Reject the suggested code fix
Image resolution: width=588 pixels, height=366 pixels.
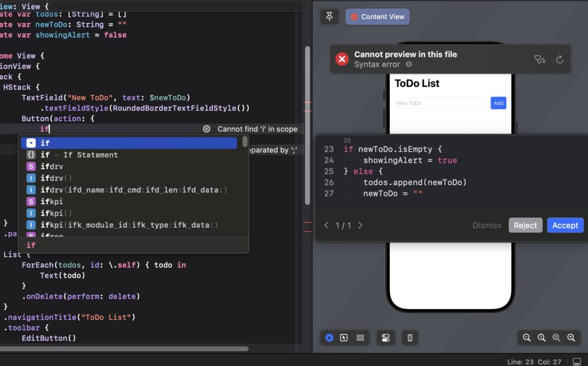tap(525, 225)
